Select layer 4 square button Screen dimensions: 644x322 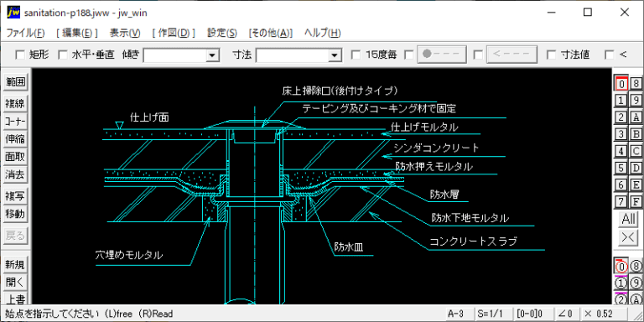pyautogui.click(x=622, y=151)
